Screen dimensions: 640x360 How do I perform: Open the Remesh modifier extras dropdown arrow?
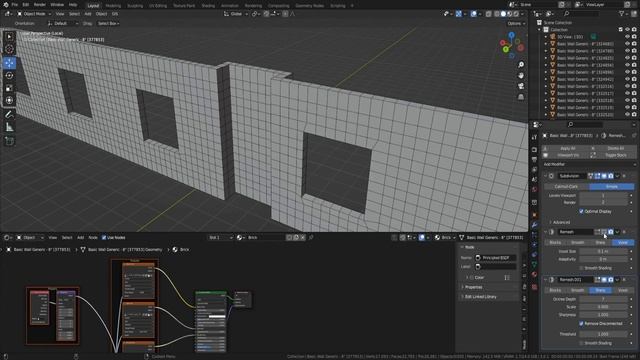pos(617,232)
